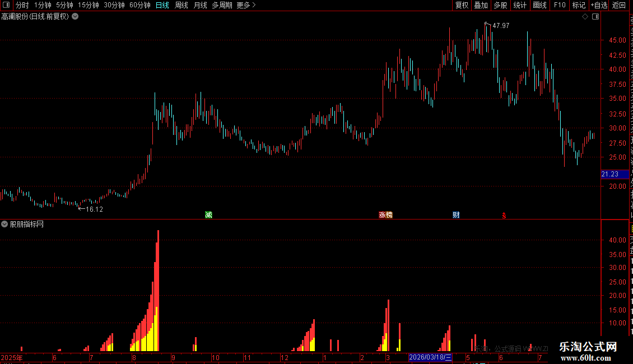Select the 60分钟 period tab
633x364 pixels.
click(x=140, y=5)
